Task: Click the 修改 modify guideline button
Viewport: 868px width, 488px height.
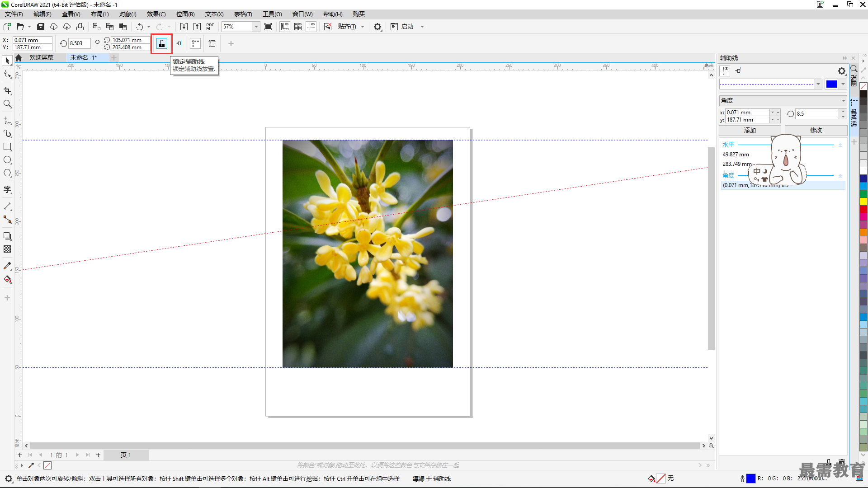Action: click(x=816, y=130)
